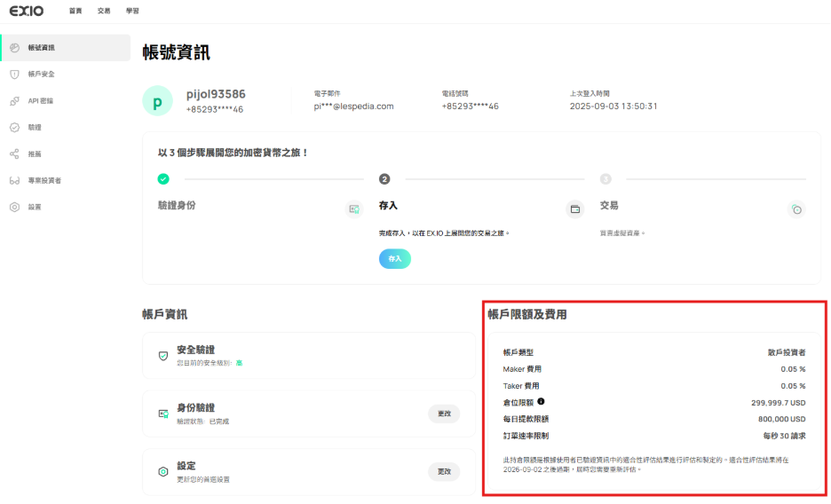The width and height of the screenshot is (831, 504).
Task: Click the API 密鑰 key icon
Action: 14,100
